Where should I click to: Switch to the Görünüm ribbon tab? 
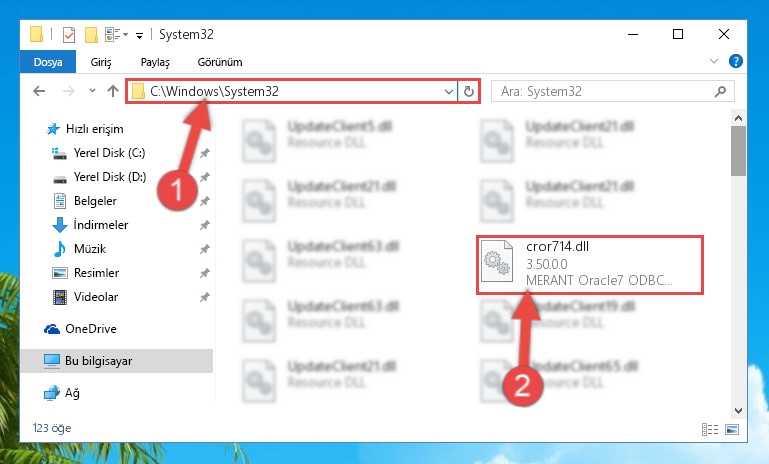pos(220,62)
